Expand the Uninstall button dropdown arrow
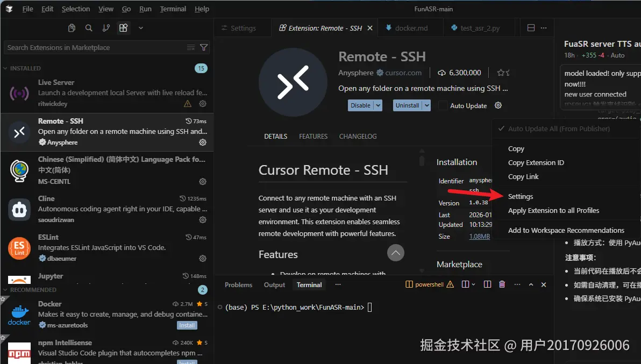 (x=427, y=105)
